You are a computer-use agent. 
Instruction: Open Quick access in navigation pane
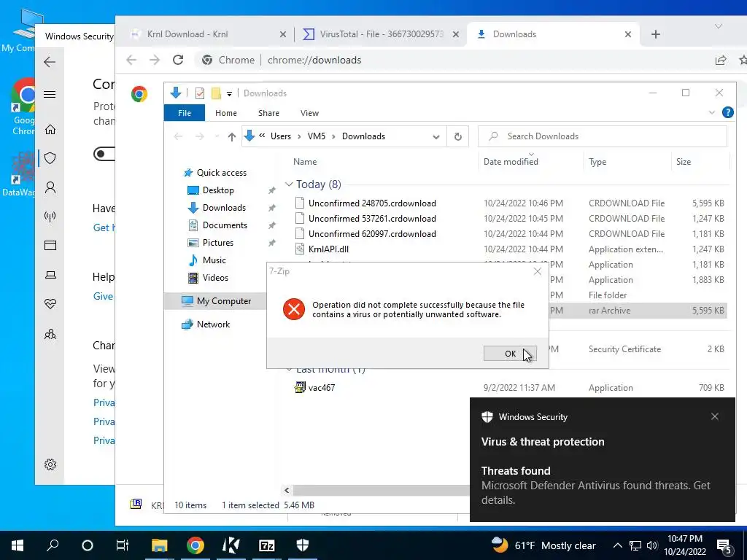tap(222, 173)
